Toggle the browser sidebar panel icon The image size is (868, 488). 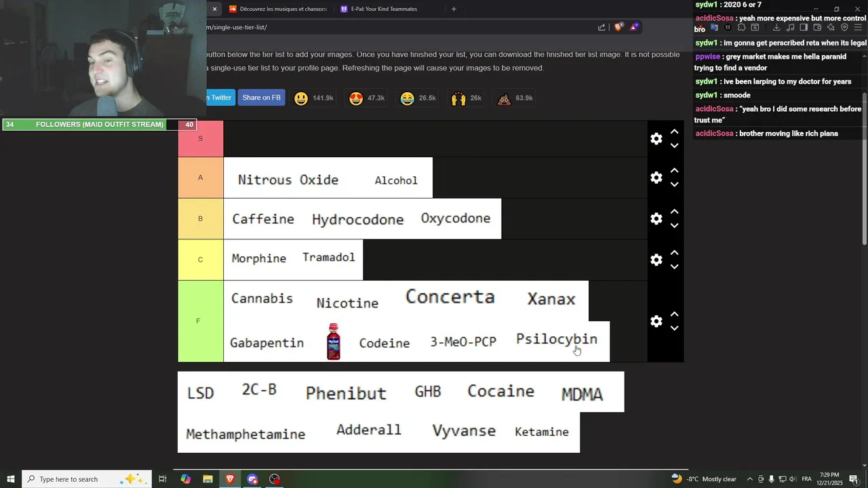coord(804,28)
